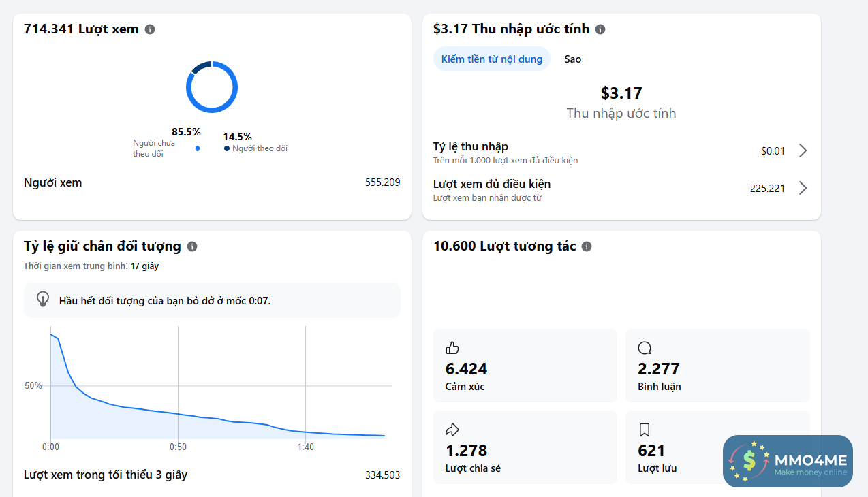Click the thumbs-up Cảm xúc icon
Viewport: 868px width, 497px height.
[x=452, y=348]
